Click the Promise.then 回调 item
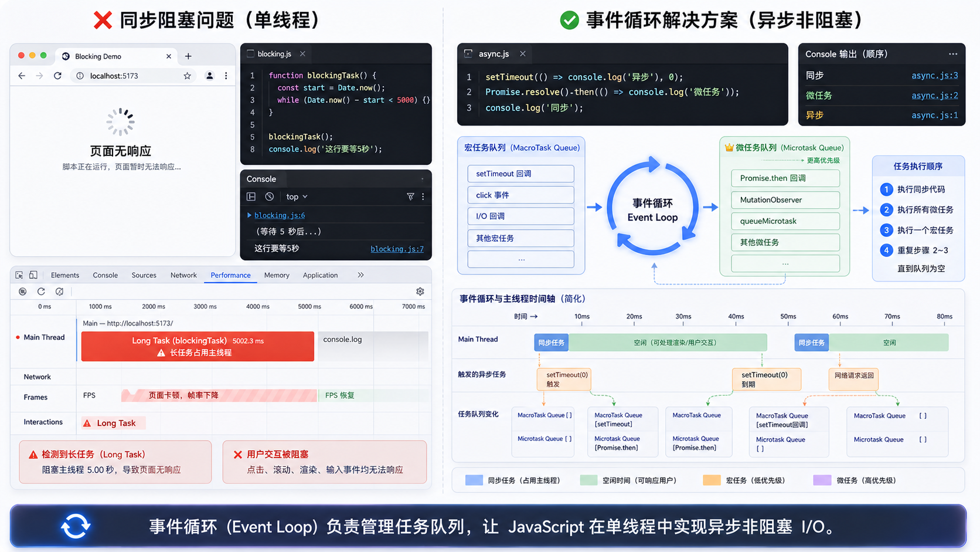This screenshot has width=980, height=552. pos(785,178)
